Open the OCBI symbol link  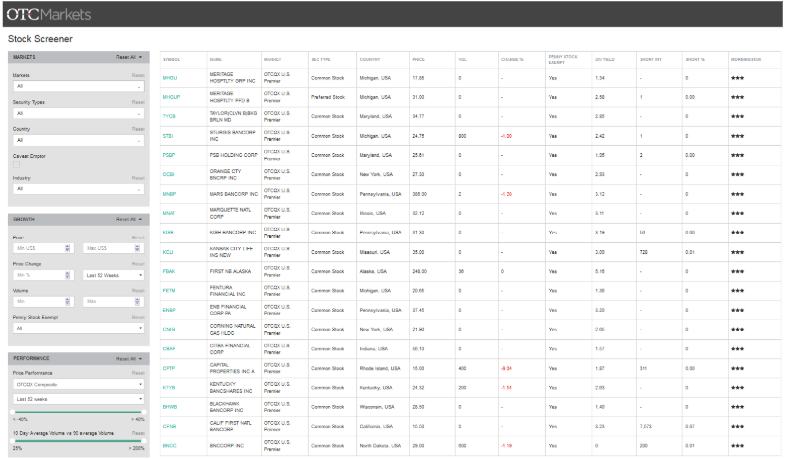coord(168,175)
